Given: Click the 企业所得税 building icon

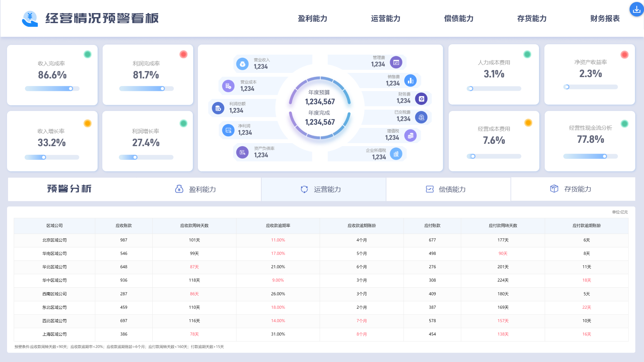Looking at the screenshot, I should click(x=396, y=154).
